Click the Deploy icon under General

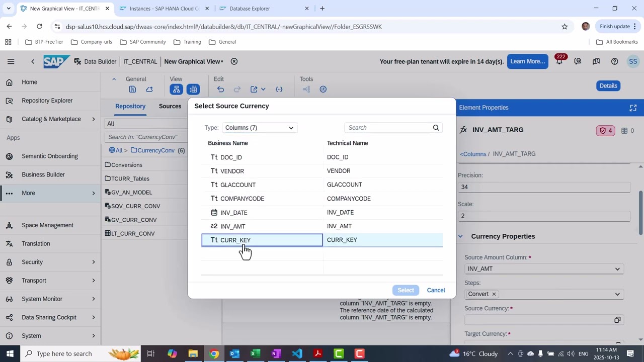click(149, 89)
